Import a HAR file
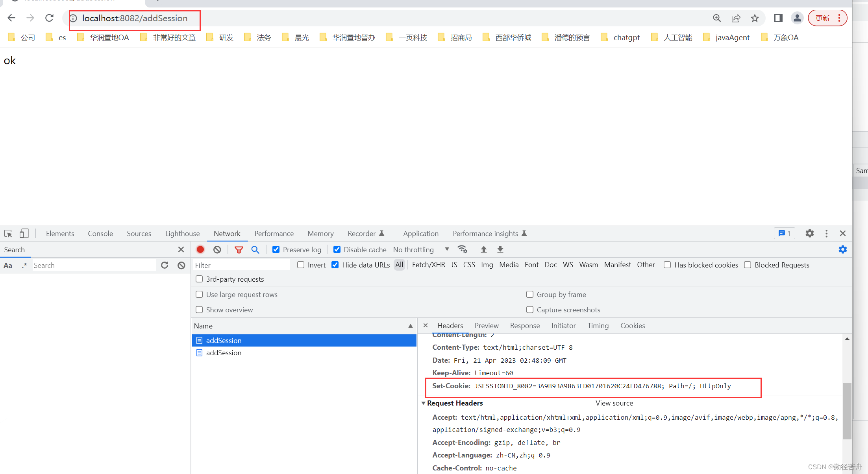868x474 pixels. click(484, 249)
